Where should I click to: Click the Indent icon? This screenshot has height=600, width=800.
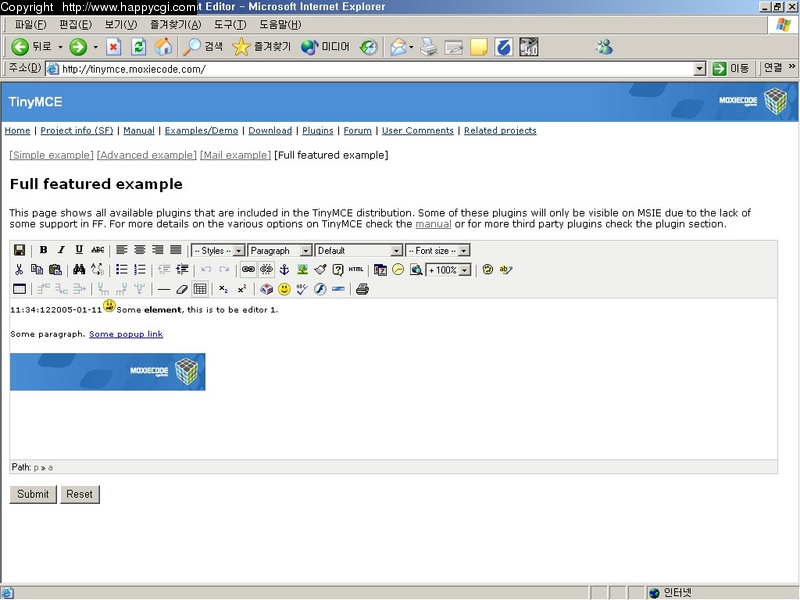[182, 269]
